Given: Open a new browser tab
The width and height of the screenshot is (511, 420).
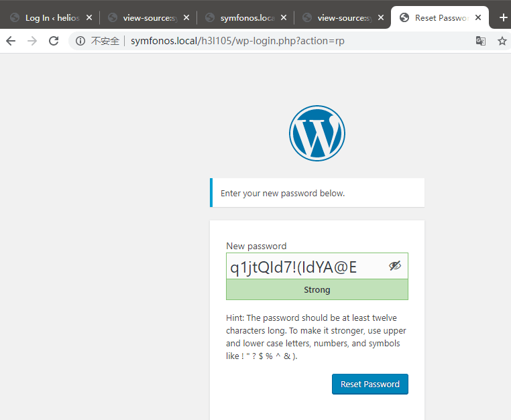Looking at the screenshot, I should click(503, 17).
